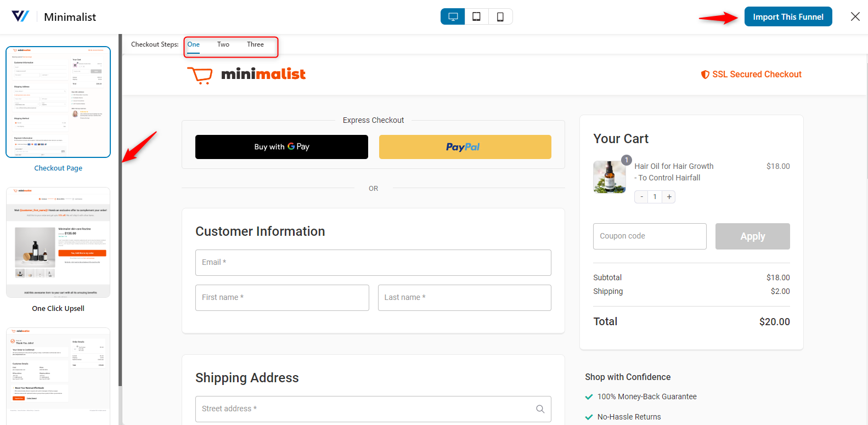Open the One Click Upsell thumbnail
The width and height of the screenshot is (868, 425).
pyautogui.click(x=58, y=242)
